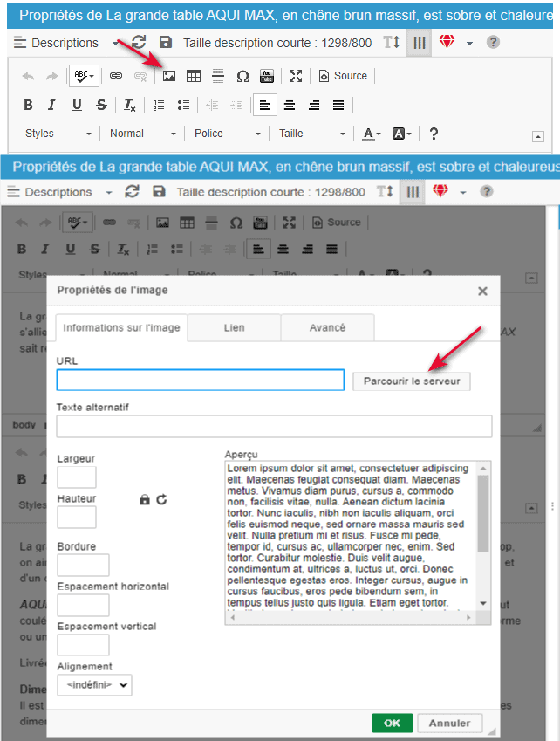Switch to the Lien tab
560x741 pixels.
pyautogui.click(x=234, y=328)
